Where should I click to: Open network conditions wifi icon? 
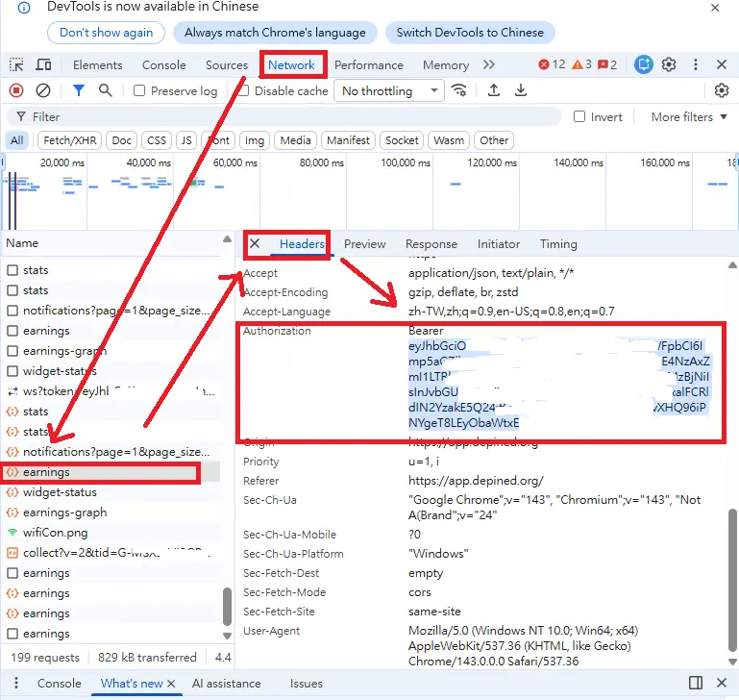pos(459,90)
